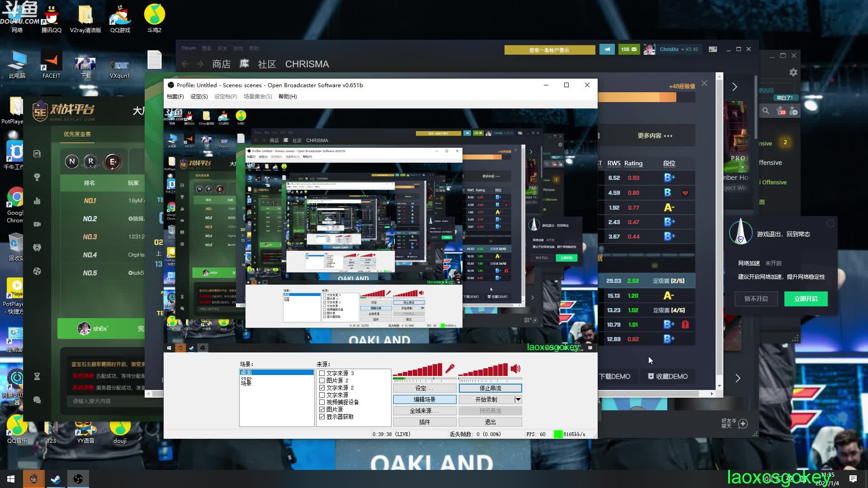Screen dimensions: 868x488
Task: Open 5E statistics bar chart icon
Action: point(37,201)
